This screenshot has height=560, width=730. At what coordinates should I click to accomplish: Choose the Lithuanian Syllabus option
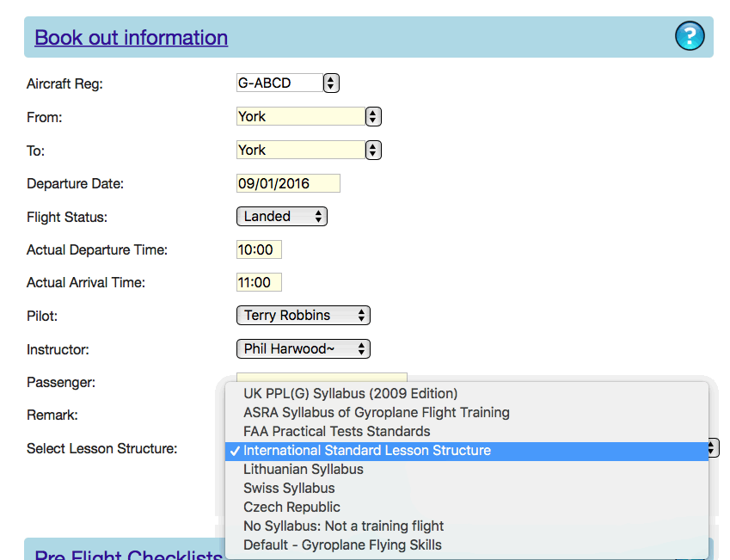pos(303,470)
